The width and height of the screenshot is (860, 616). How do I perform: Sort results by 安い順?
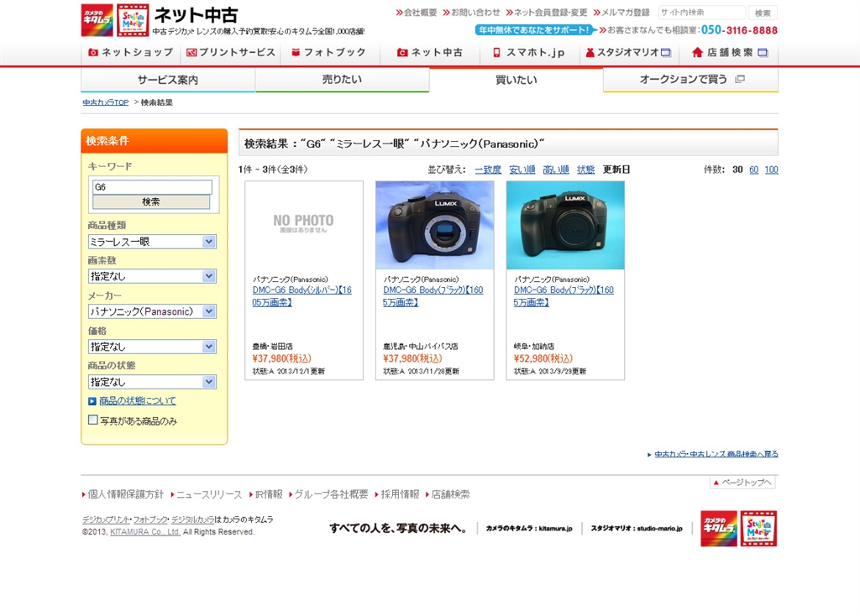(x=522, y=170)
